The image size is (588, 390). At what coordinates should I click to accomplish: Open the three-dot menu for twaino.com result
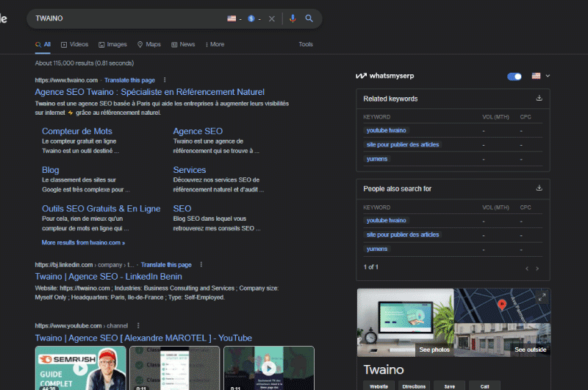tap(165, 80)
